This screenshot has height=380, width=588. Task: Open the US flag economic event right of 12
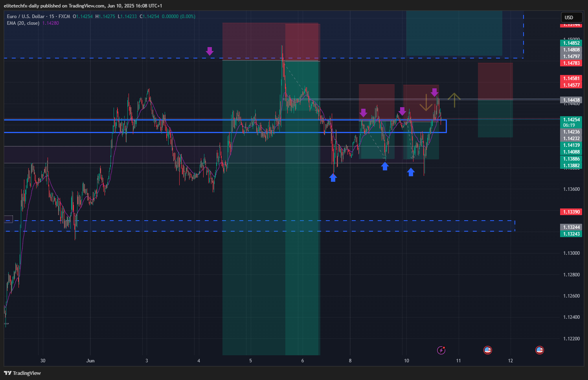pos(540,350)
